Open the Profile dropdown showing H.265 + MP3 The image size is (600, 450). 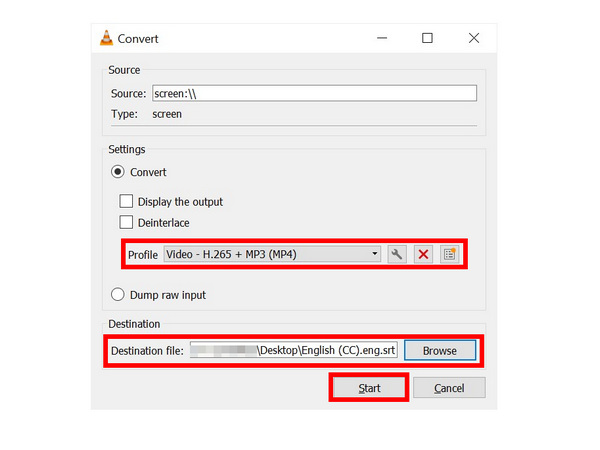coord(272,254)
